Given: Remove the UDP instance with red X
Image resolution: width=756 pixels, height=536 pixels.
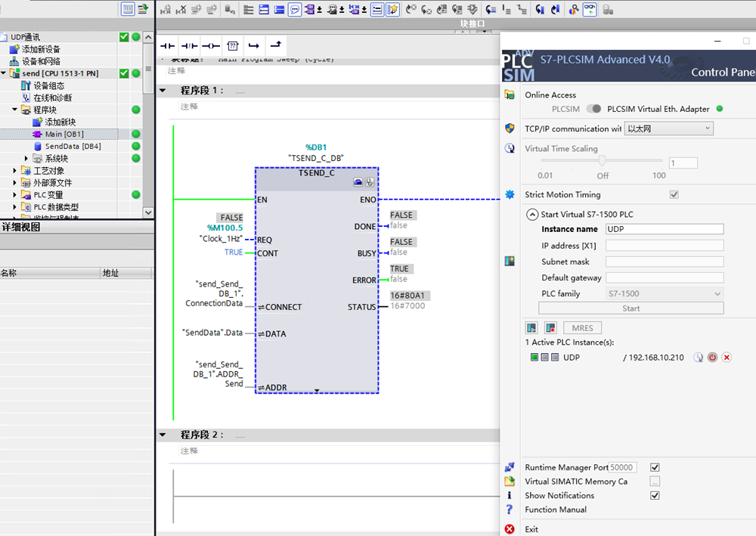Looking at the screenshot, I should tap(727, 357).
